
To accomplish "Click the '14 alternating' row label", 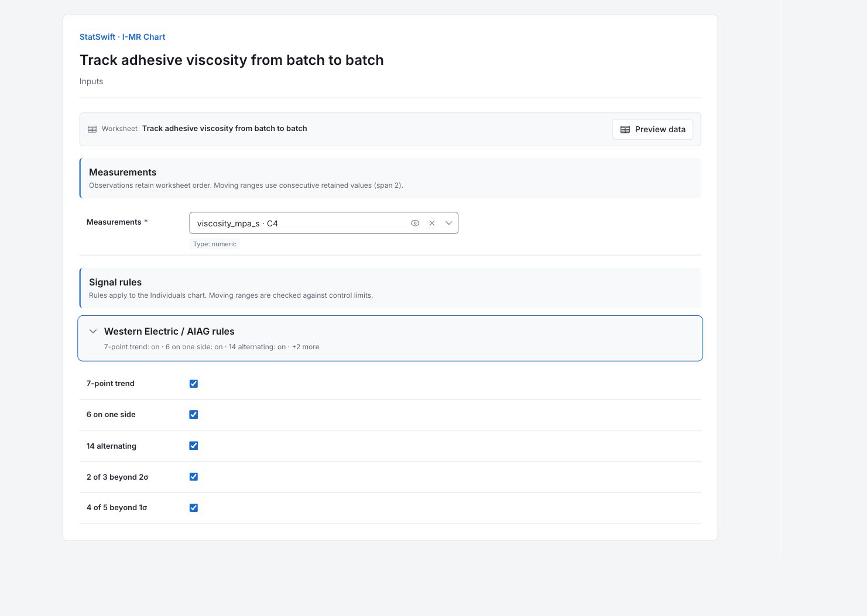I will pyautogui.click(x=111, y=446).
